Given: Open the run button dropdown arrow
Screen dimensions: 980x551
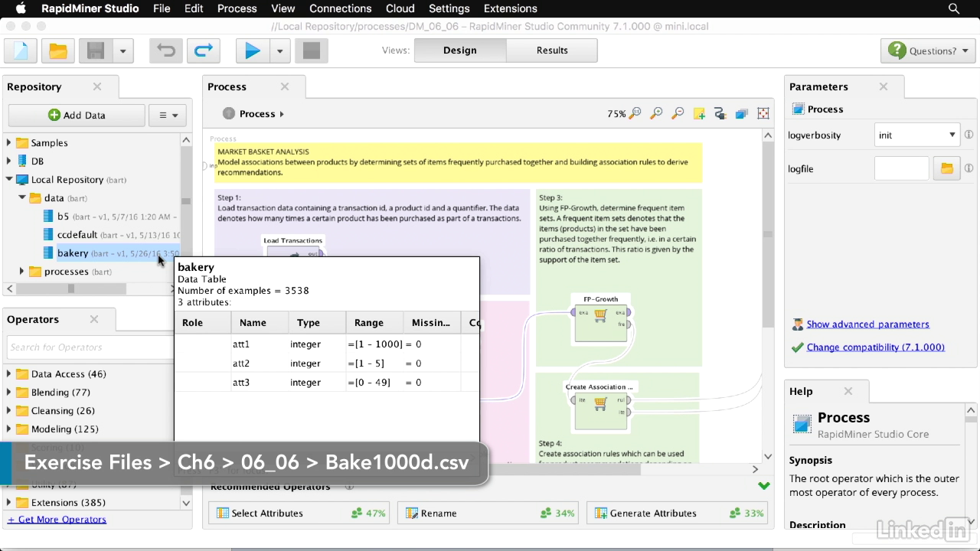Looking at the screenshot, I should pyautogui.click(x=279, y=51).
